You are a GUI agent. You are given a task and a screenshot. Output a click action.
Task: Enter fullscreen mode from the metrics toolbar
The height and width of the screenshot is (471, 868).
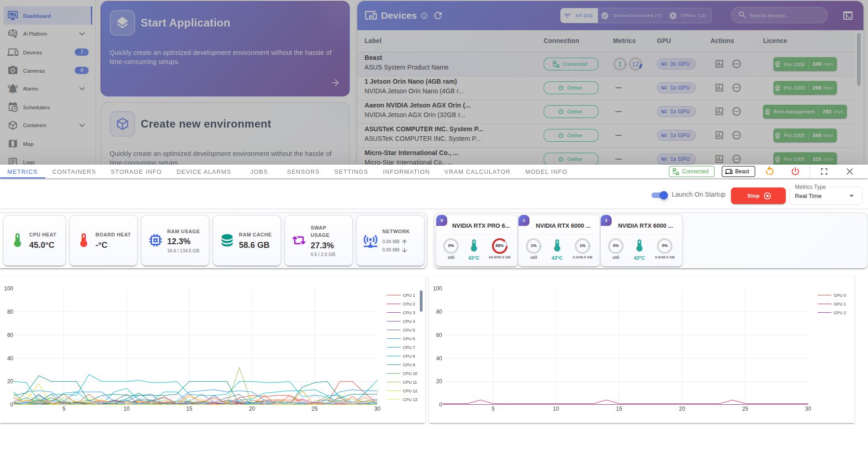pyautogui.click(x=824, y=171)
